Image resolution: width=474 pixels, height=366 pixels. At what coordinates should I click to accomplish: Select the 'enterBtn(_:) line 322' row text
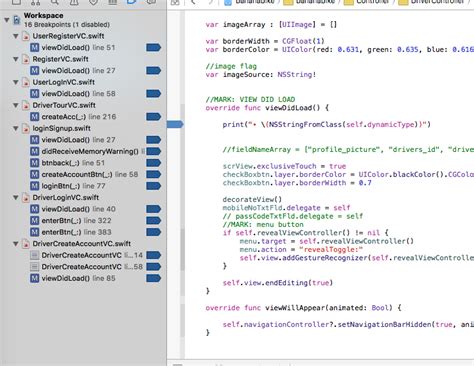[x=77, y=221]
